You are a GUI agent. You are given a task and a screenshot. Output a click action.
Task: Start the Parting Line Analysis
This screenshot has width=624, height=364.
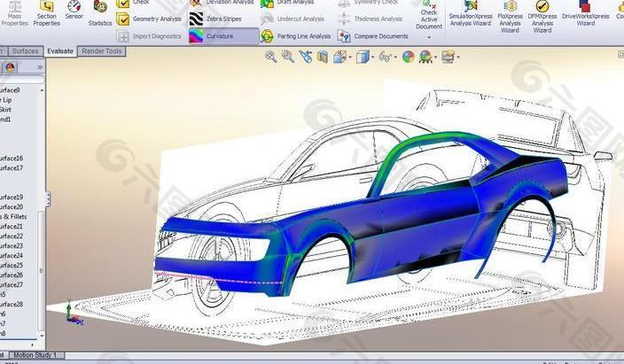(x=296, y=36)
